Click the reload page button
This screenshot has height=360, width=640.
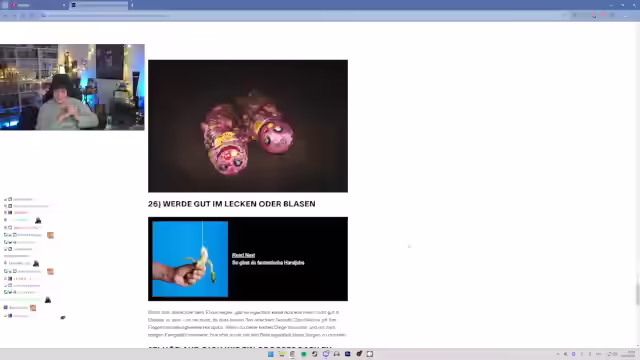point(23,16)
